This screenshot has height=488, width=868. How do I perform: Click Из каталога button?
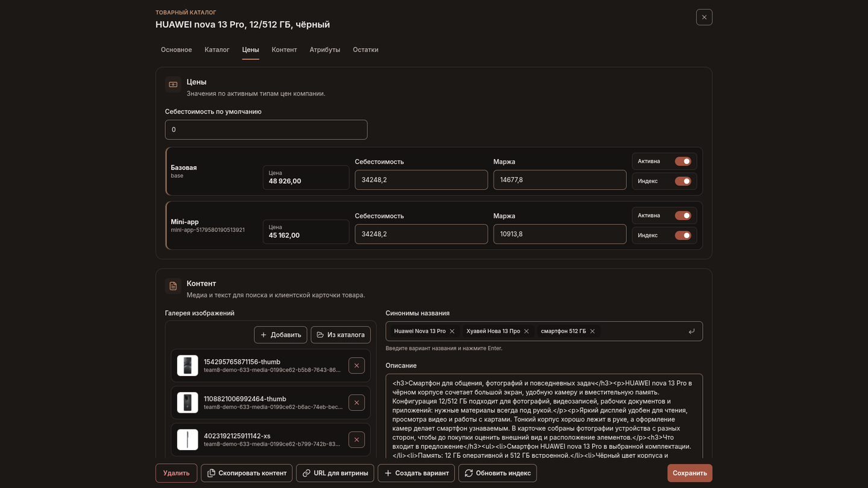tap(341, 335)
